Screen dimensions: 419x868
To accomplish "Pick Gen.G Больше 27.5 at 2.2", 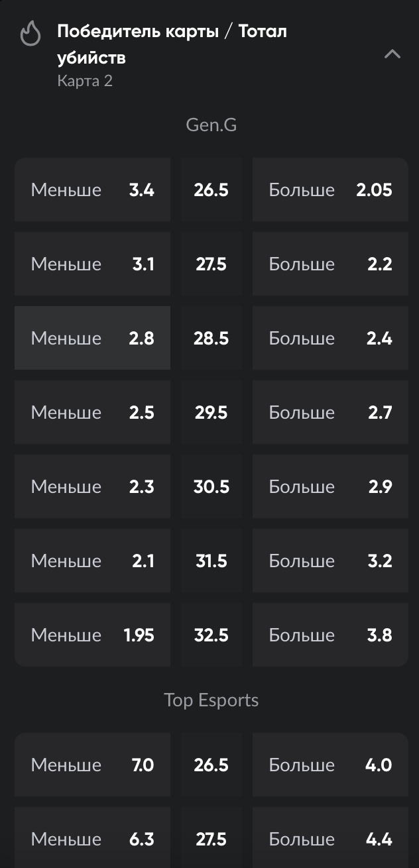I will (330, 264).
